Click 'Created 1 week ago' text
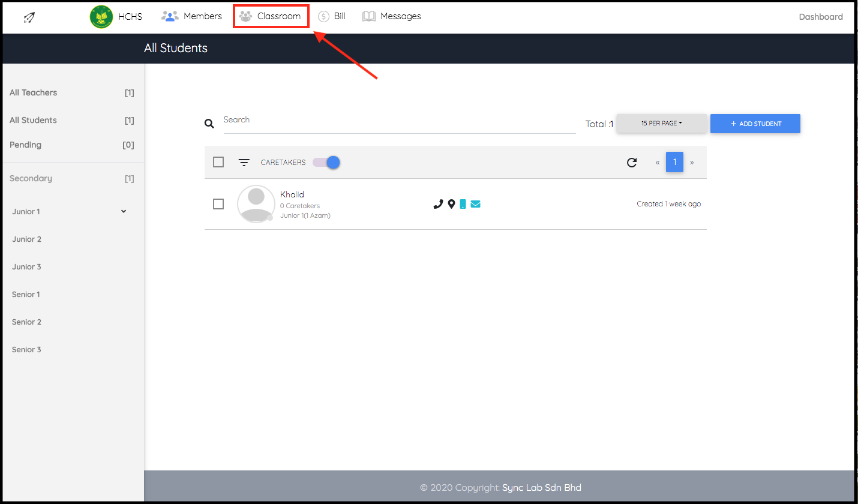This screenshot has height=504, width=858. tap(668, 204)
